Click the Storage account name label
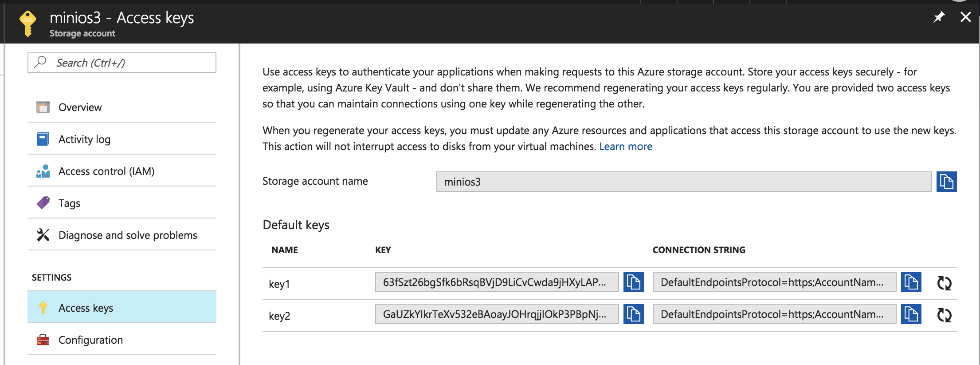This screenshot has height=365, width=980. (x=315, y=181)
